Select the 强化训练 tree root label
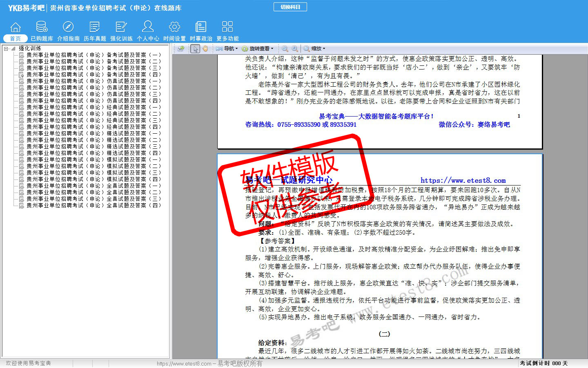 [30, 48]
